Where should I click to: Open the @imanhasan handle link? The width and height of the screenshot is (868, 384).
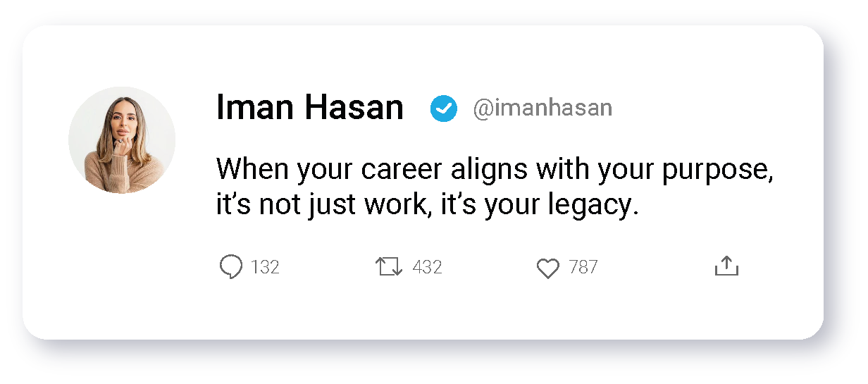542,109
